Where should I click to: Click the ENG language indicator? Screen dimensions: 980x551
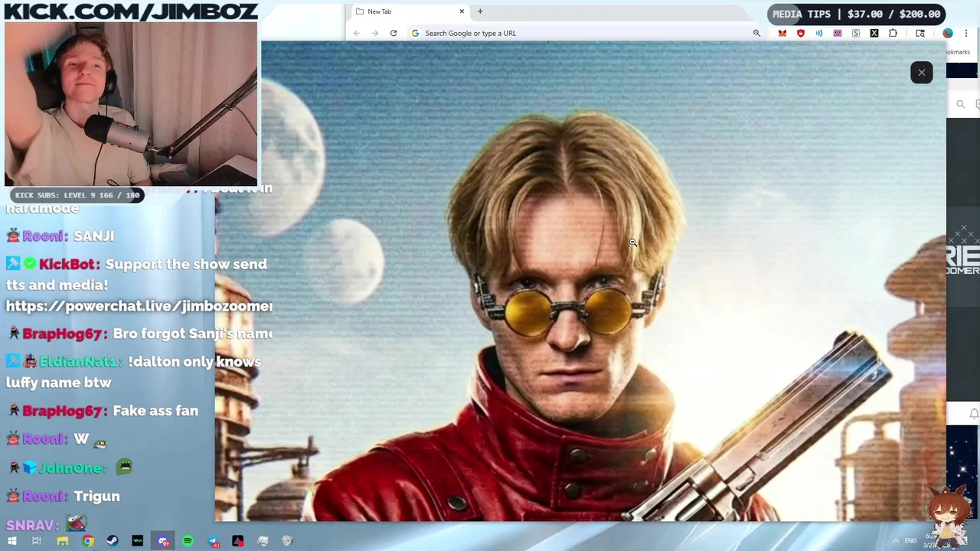tap(910, 541)
